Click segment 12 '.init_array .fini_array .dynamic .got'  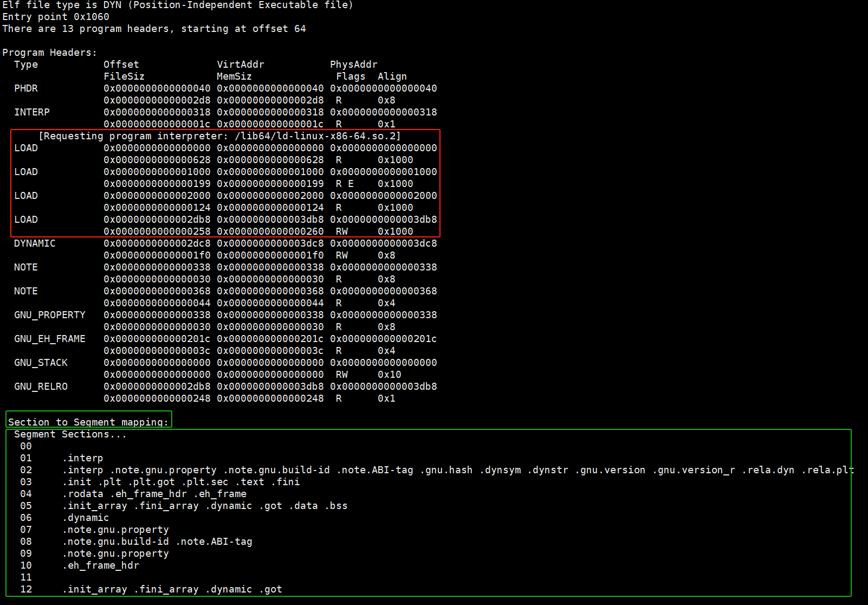click(172, 589)
